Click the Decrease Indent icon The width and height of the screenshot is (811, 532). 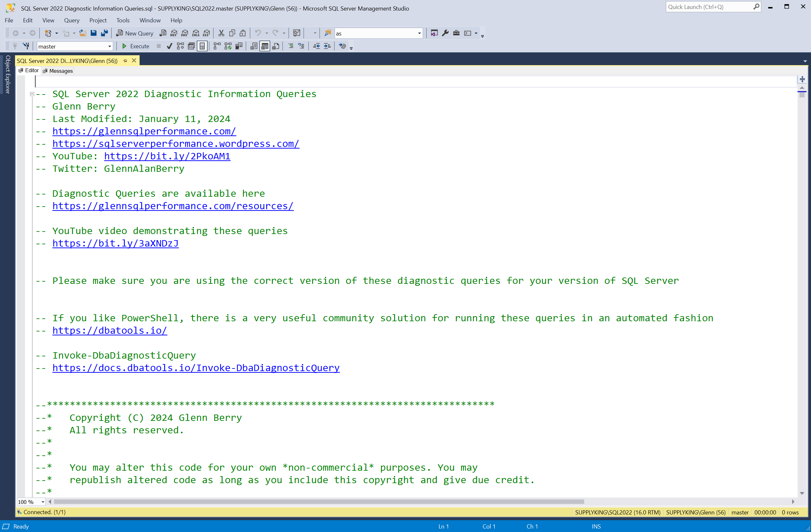click(316, 46)
